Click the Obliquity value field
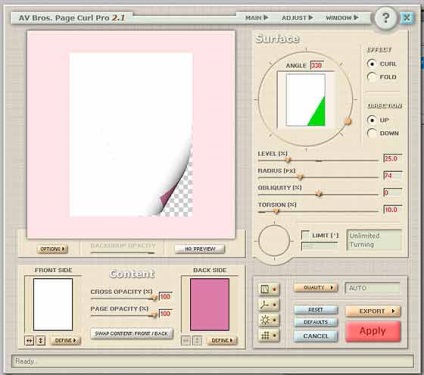The width and height of the screenshot is (424, 375). [x=393, y=193]
